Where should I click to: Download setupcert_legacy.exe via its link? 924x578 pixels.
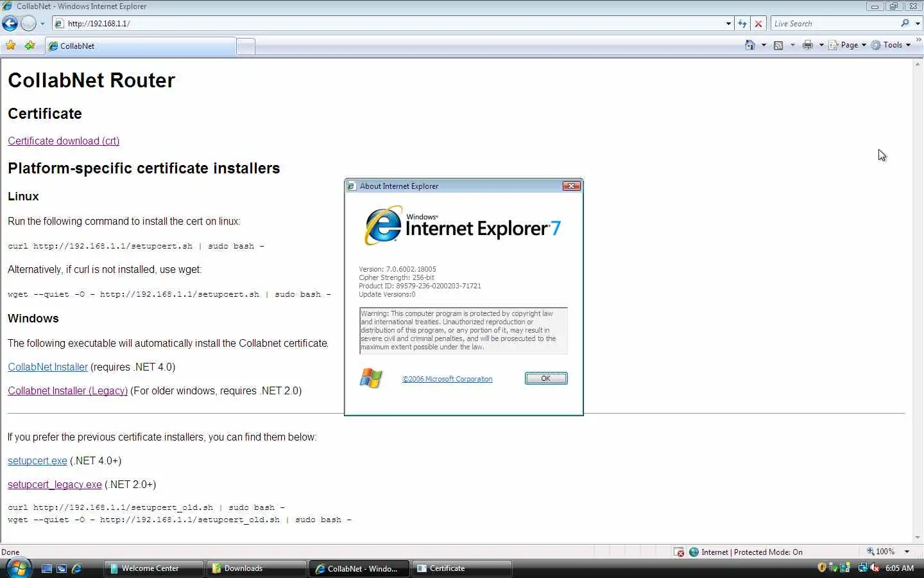55,484
